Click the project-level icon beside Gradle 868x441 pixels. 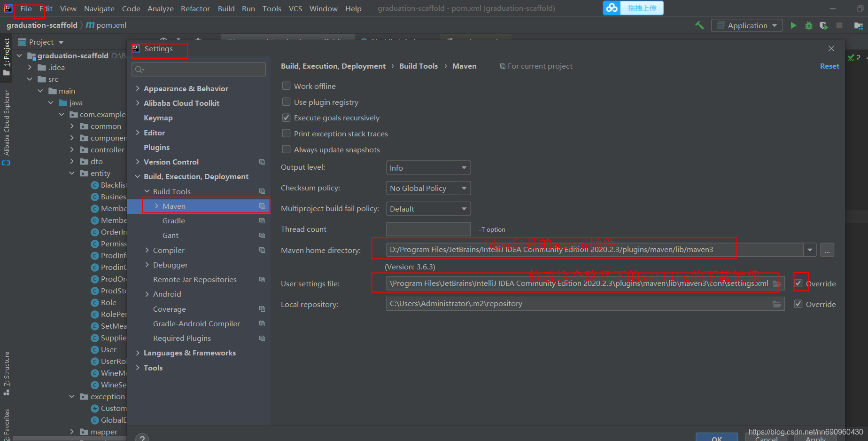[x=262, y=220]
